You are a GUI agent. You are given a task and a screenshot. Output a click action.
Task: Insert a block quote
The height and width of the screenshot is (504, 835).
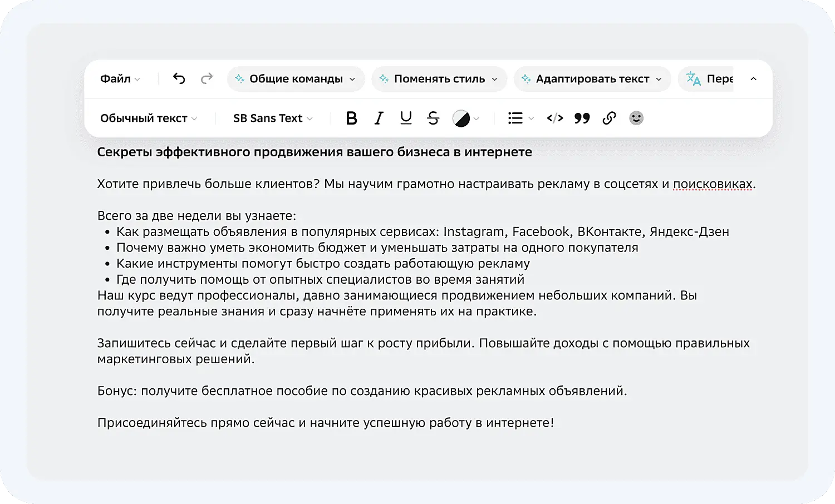tap(582, 118)
